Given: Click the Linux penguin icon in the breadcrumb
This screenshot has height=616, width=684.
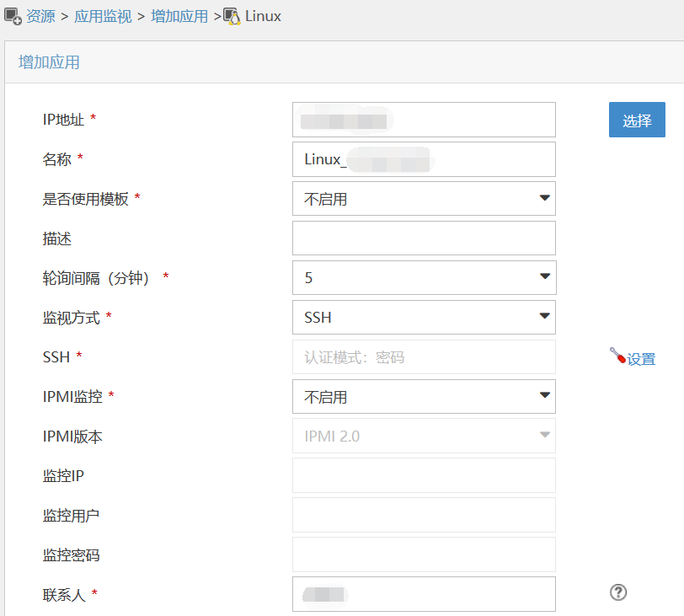Looking at the screenshot, I should coord(232,17).
